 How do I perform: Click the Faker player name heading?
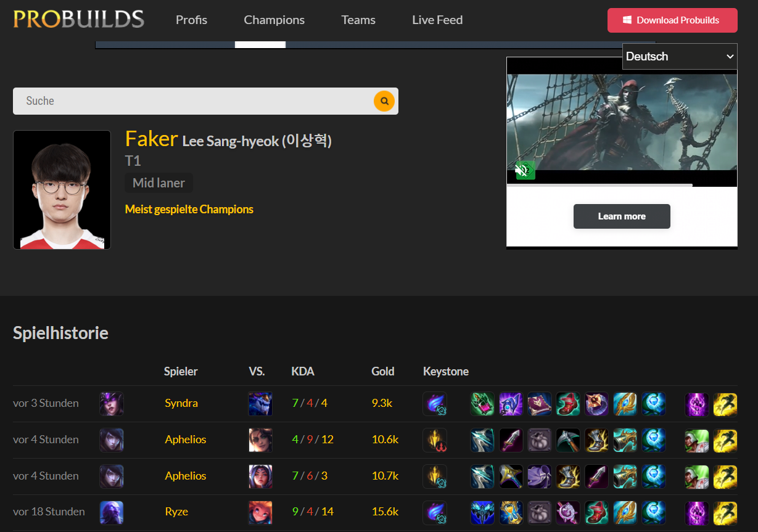tap(152, 139)
